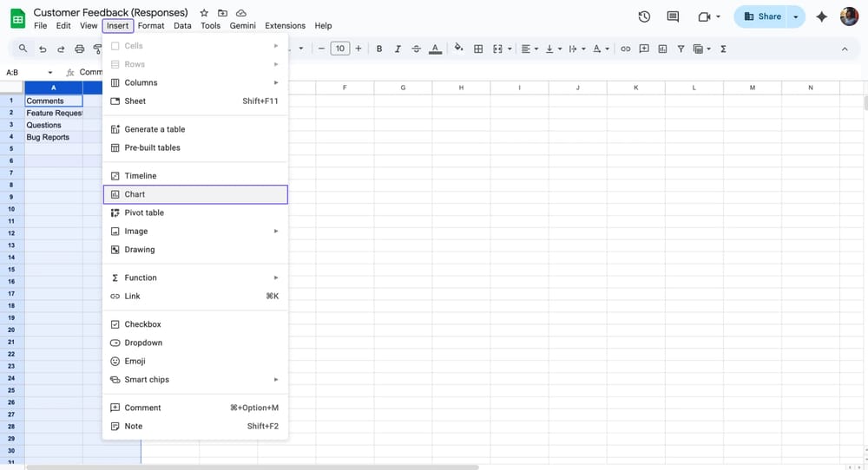Apply bold formatting
868x470 pixels.
point(379,49)
